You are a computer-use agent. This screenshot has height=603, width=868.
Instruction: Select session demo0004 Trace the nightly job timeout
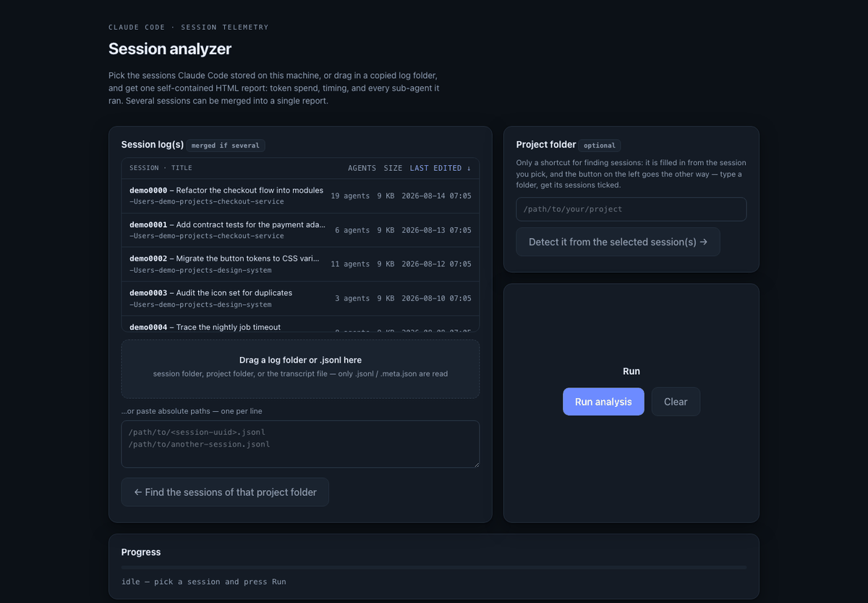(300, 324)
